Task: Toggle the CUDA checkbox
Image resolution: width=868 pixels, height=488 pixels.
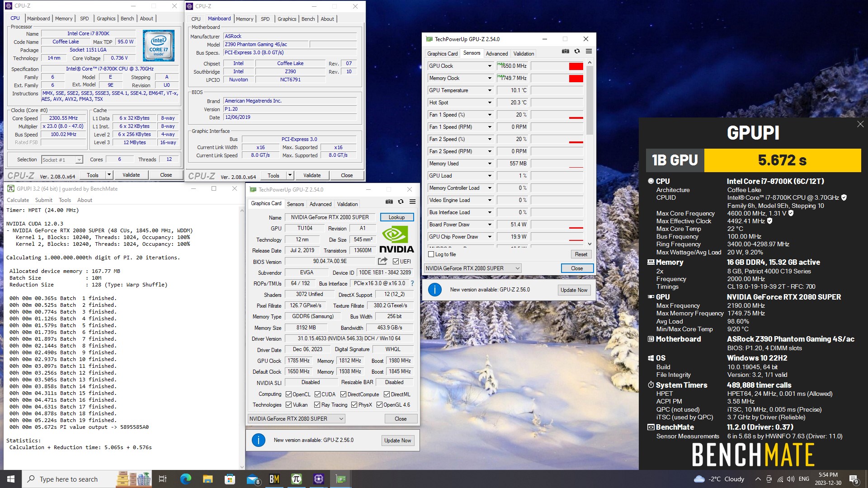Action: [317, 394]
